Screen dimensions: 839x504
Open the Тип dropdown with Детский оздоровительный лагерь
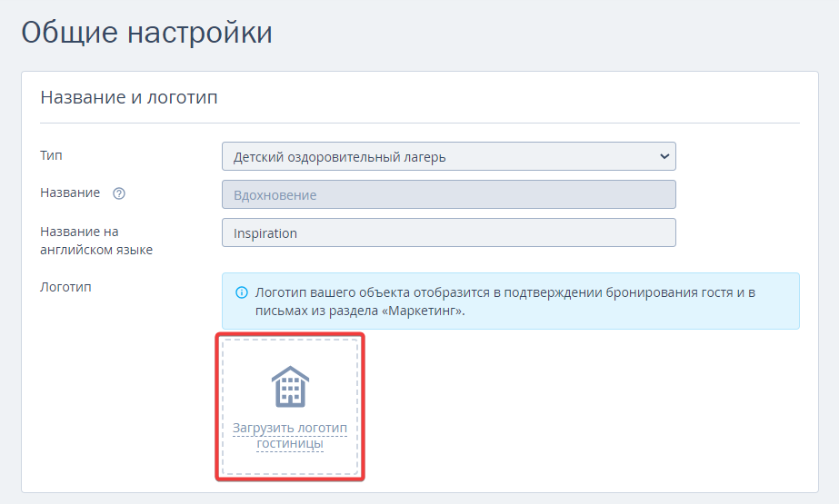tap(448, 156)
